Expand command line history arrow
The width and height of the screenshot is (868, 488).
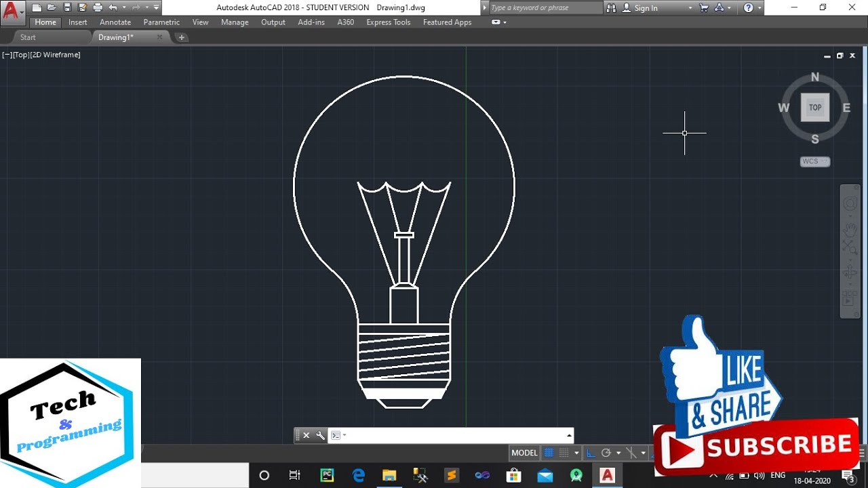click(569, 435)
